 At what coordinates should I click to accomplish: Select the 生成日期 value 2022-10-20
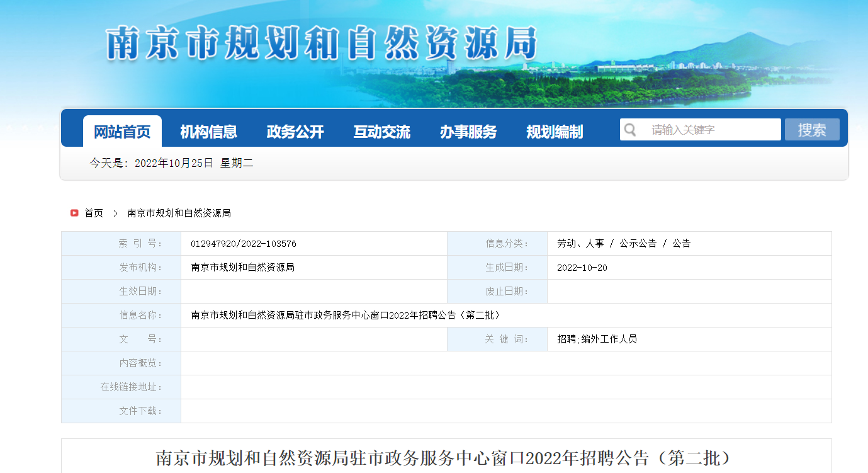[x=582, y=268]
